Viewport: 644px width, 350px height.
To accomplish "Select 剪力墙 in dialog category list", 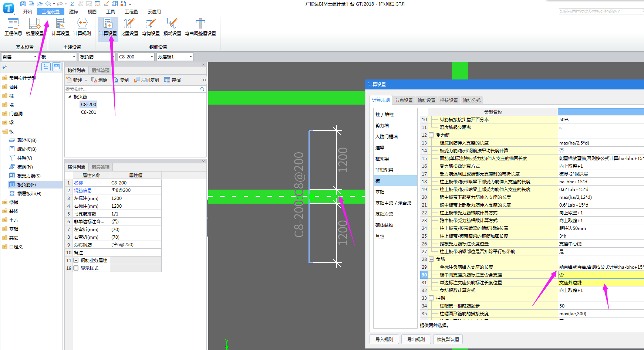I will pos(382,126).
